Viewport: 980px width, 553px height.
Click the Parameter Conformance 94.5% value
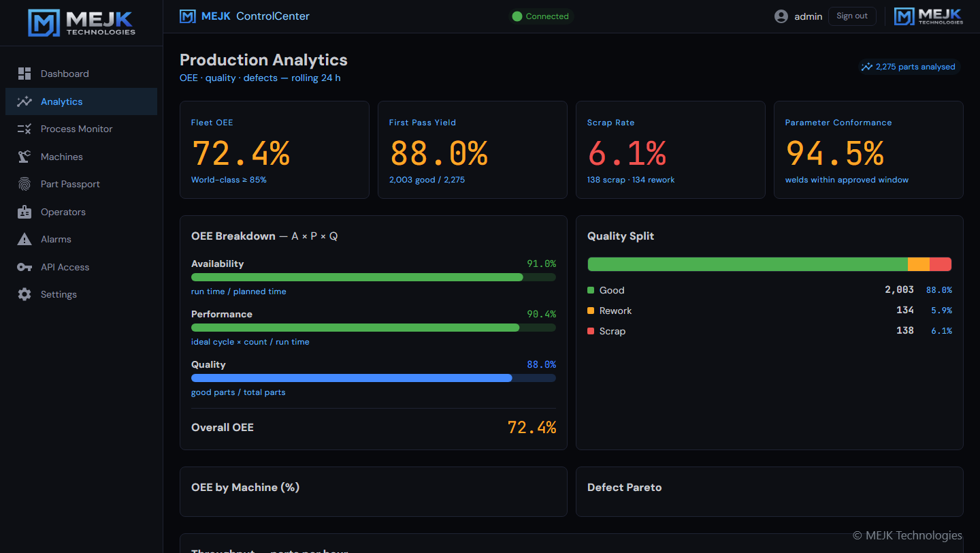tap(835, 153)
